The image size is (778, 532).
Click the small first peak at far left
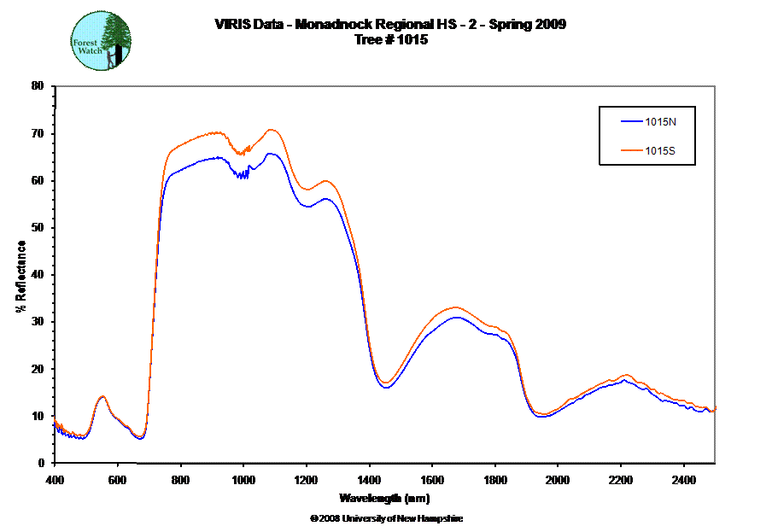click(102, 396)
